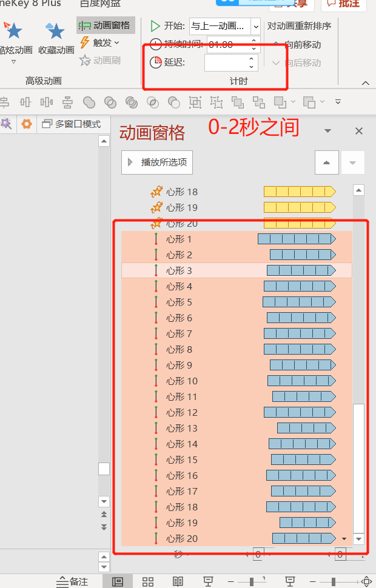Increase the duration with up stepper
This screenshot has width=376, height=588.
tap(253, 41)
